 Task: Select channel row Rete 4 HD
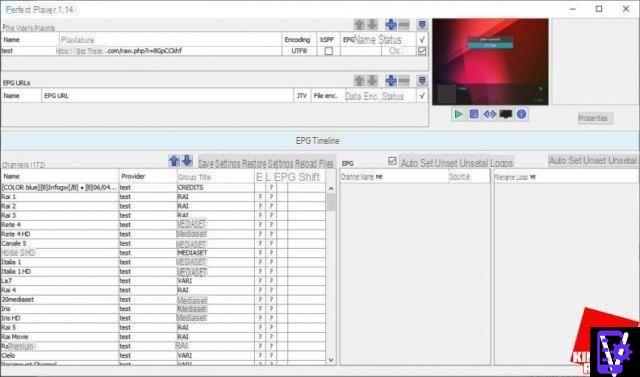(163, 234)
